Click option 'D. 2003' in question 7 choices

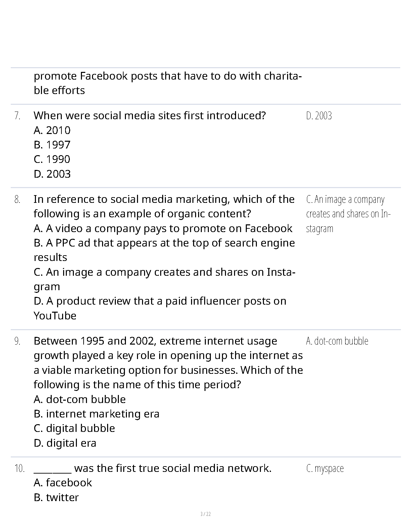point(52,174)
